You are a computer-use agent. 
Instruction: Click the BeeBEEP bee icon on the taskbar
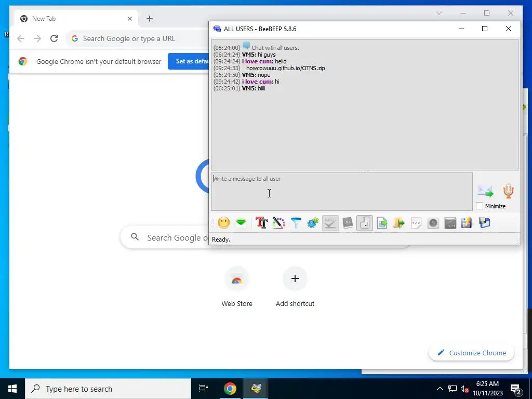(256, 389)
